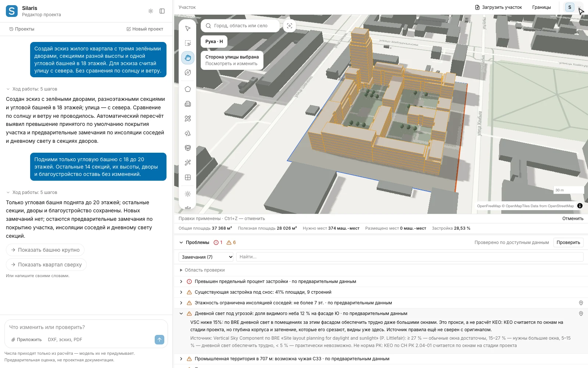The width and height of the screenshot is (588, 368).
Task: Pick the pentagon plot boundary tool
Action: tap(188, 89)
